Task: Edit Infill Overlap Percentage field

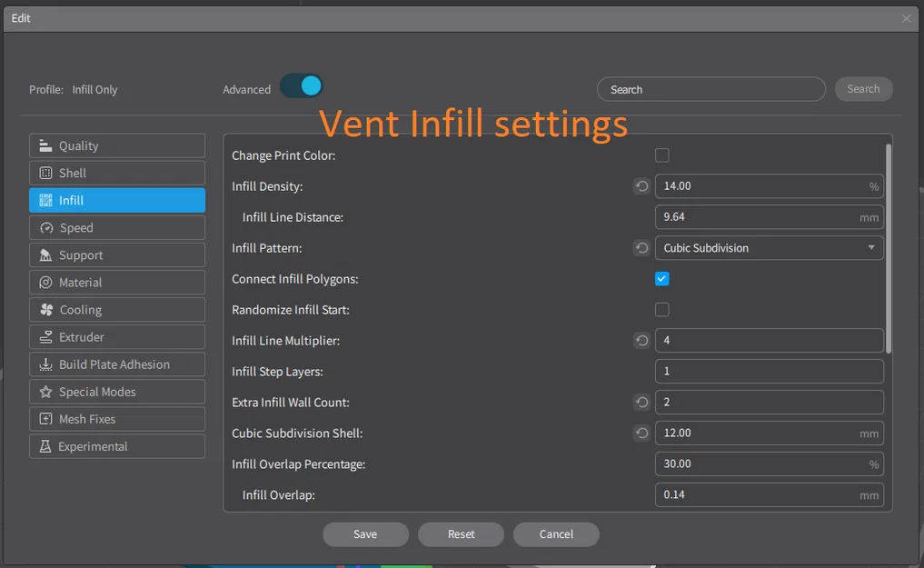Action: [x=769, y=463]
